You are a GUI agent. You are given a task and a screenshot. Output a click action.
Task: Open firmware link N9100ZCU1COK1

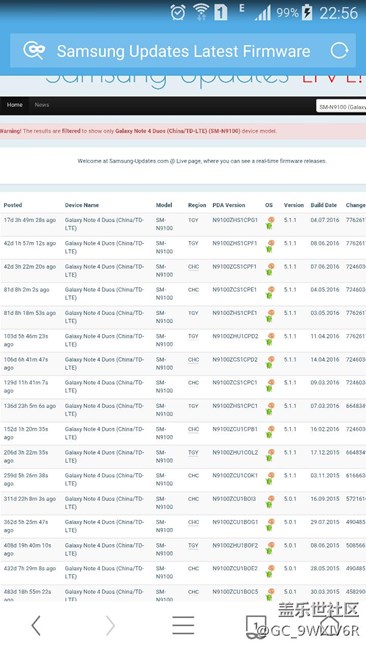click(235, 475)
